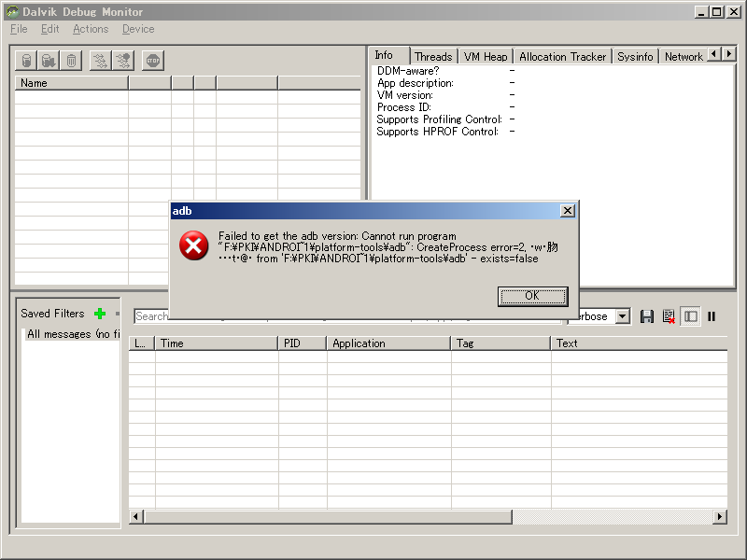Switch to the Threads tab
This screenshot has width=747, height=560.
(x=433, y=57)
